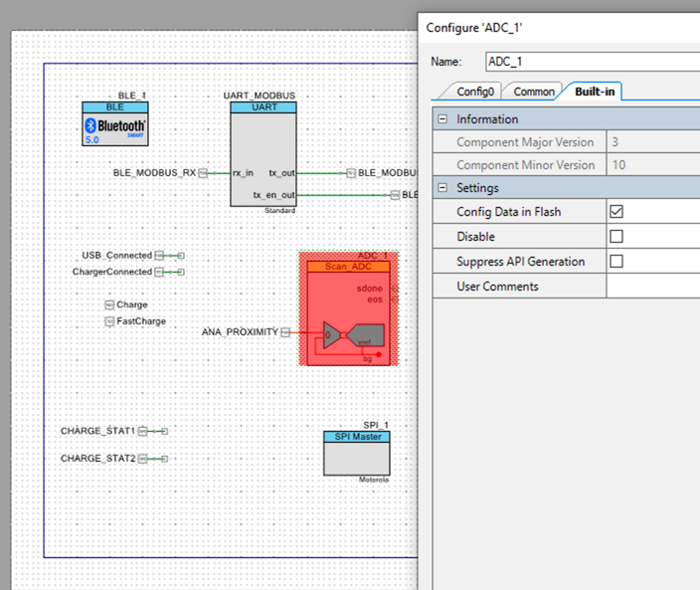This screenshot has width=700, height=590.
Task: Click the User Comments value field
Action: point(653,286)
